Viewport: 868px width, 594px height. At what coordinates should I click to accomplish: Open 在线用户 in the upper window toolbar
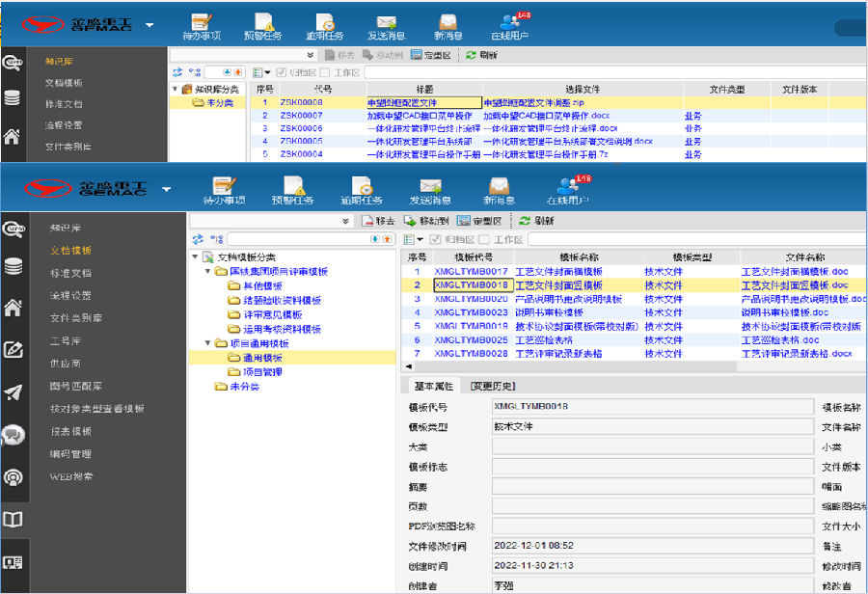click(x=510, y=26)
